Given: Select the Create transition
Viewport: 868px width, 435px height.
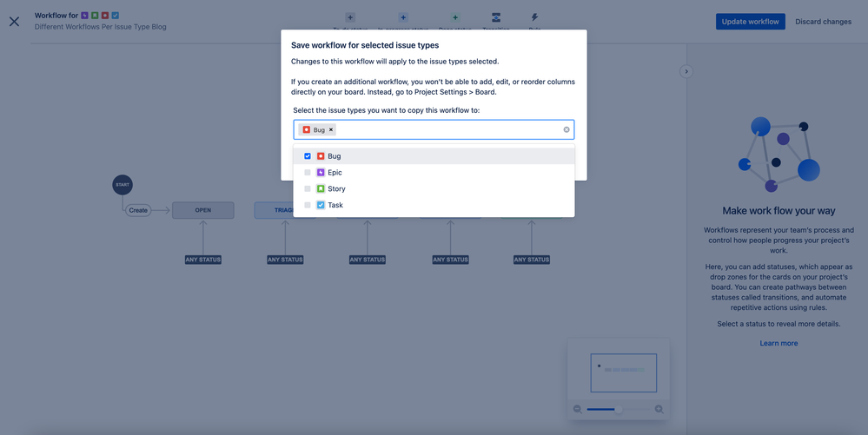Looking at the screenshot, I should coord(138,210).
